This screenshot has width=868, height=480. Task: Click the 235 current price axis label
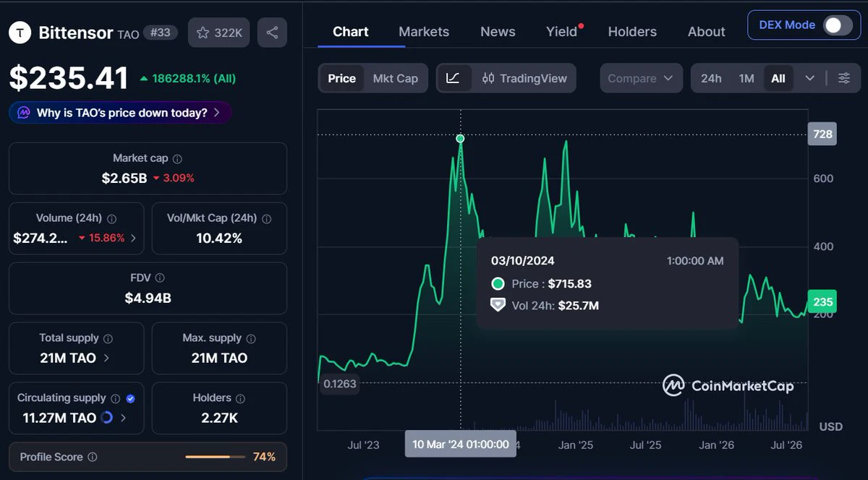click(822, 302)
